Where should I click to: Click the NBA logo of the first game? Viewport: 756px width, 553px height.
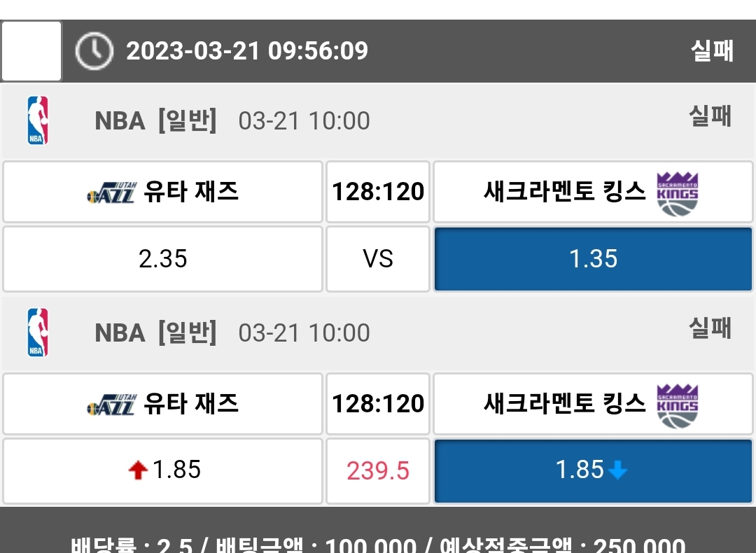(x=38, y=120)
